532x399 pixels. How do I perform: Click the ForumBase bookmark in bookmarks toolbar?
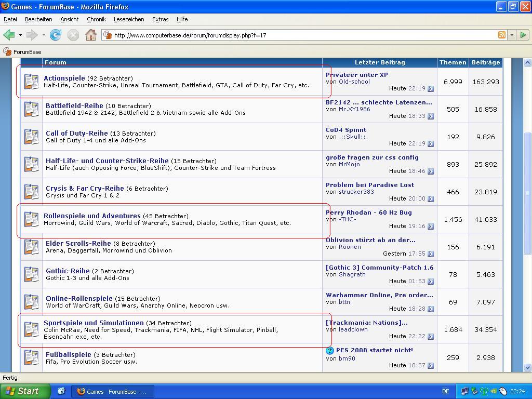tap(22, 51)
